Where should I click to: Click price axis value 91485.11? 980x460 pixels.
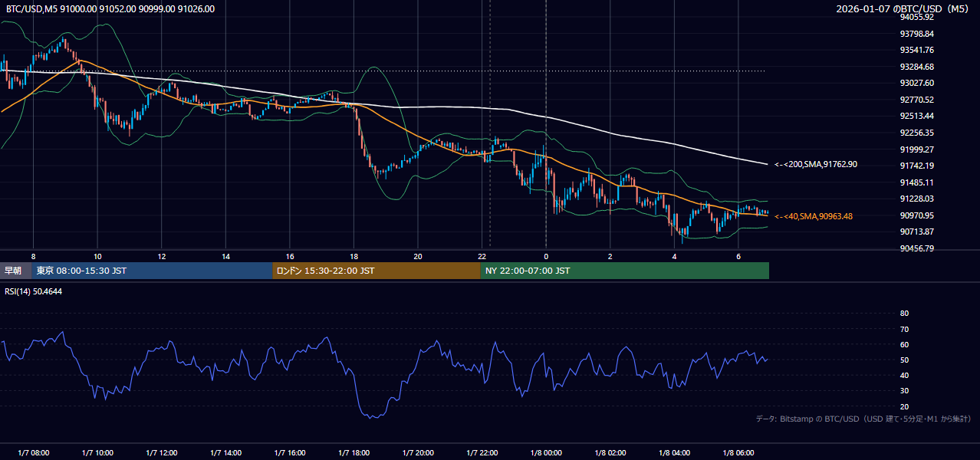(916, 182)
